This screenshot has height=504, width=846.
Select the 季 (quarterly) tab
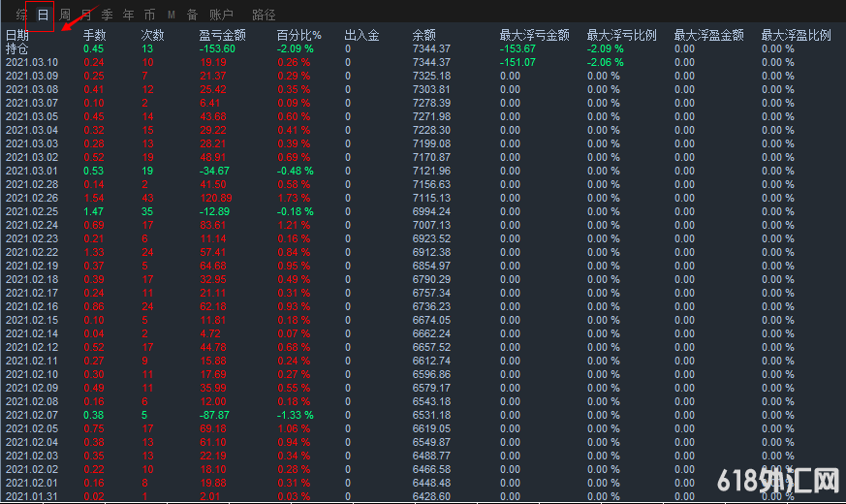coord(107,15)
